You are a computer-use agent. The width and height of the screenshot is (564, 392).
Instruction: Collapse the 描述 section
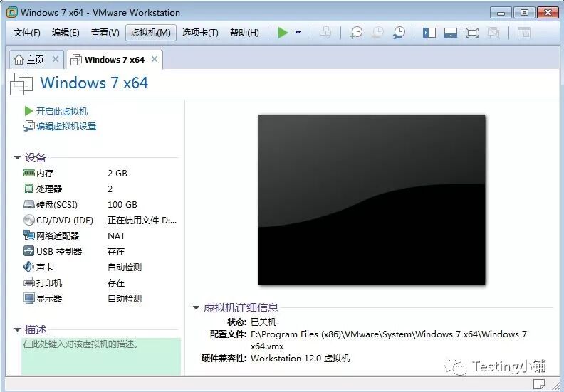click(17, 329)
